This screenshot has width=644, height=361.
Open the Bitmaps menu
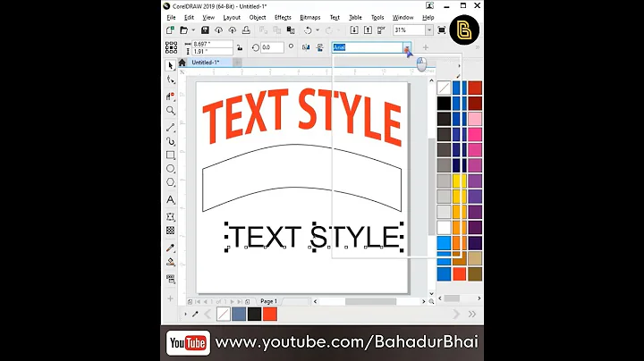click(310, 17)
